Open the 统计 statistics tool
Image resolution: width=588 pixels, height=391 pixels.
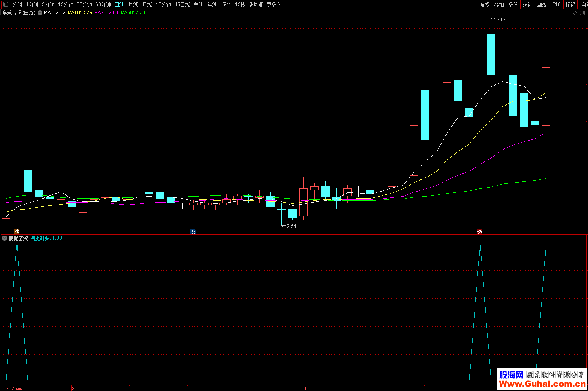(527, 4)
